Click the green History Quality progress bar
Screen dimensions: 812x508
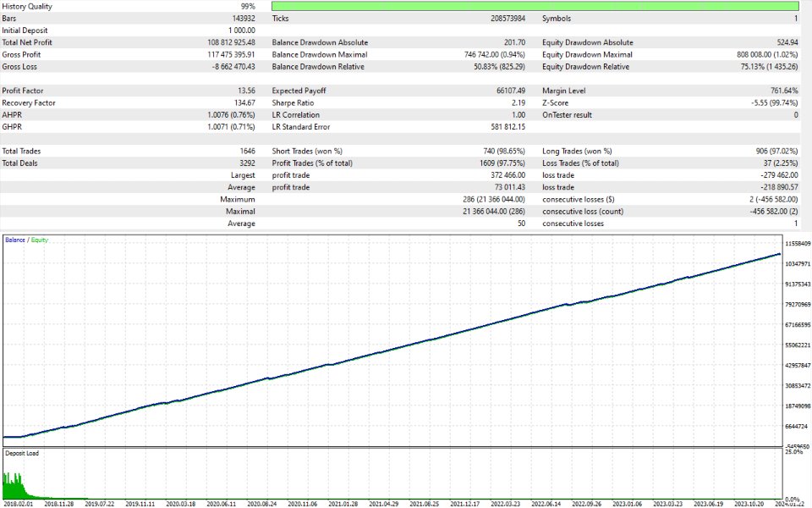[x=535, y=6]
